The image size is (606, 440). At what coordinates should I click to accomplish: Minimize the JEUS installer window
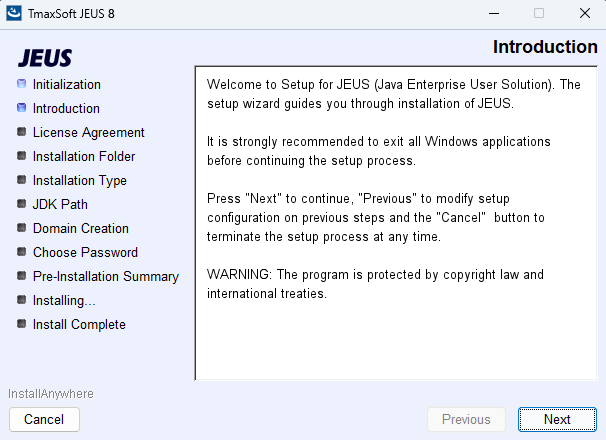click(493, 13)
